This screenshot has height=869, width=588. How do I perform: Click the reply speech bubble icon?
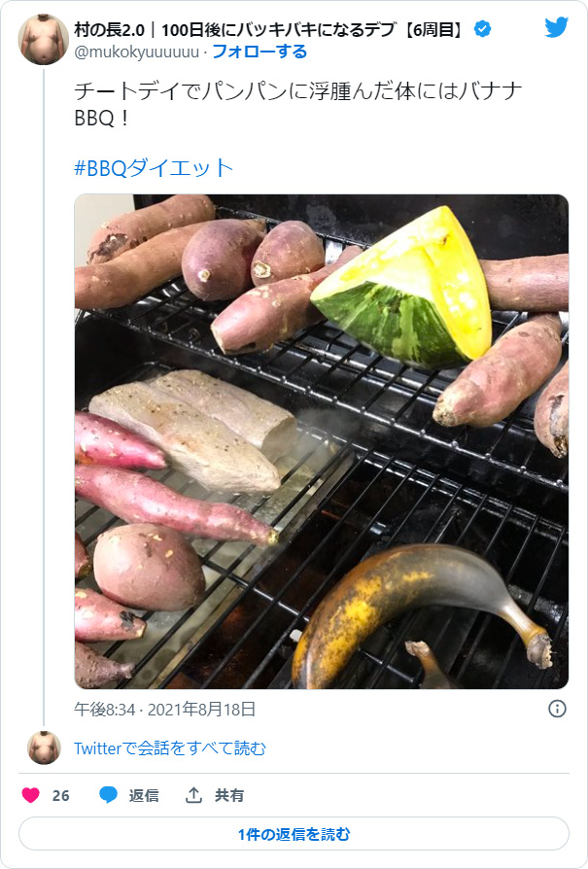(108, 795)
